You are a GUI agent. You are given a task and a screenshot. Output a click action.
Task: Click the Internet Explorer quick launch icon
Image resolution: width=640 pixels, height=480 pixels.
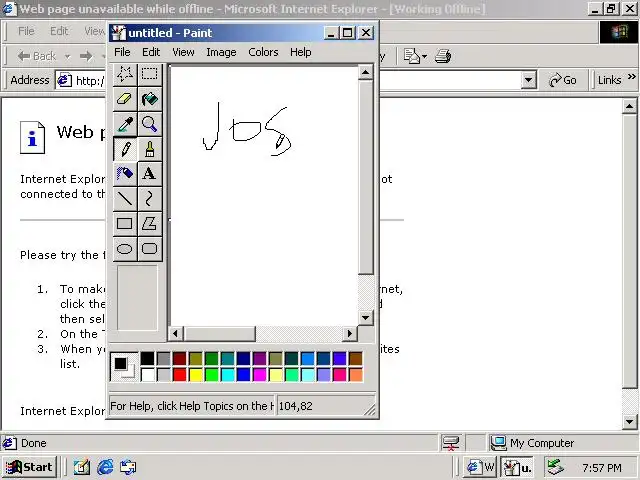[105, 467]
